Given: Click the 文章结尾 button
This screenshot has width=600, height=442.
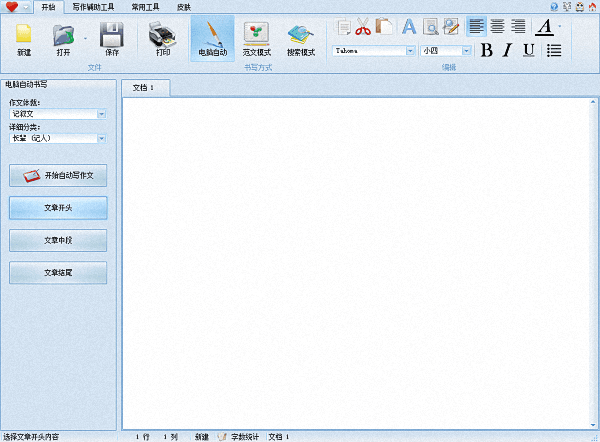Looking at the screenshot, I should point(58,272).
